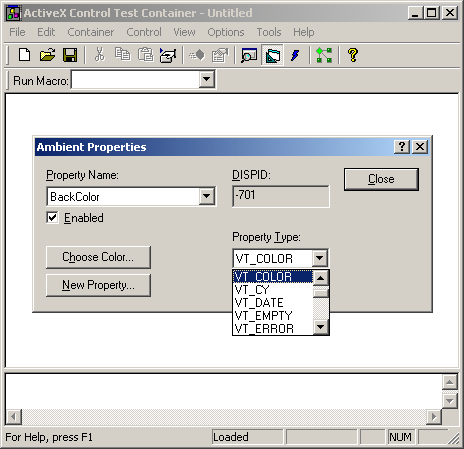The image size is (464, 449).
Task: Open the Help menu
Action: click(x=304, y=32)
